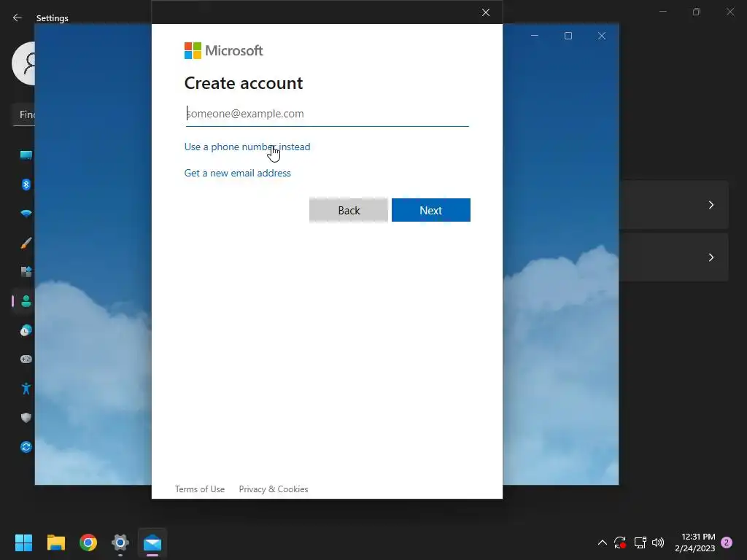
Task: Maximize the Mail app window
Action: [568, 36]
